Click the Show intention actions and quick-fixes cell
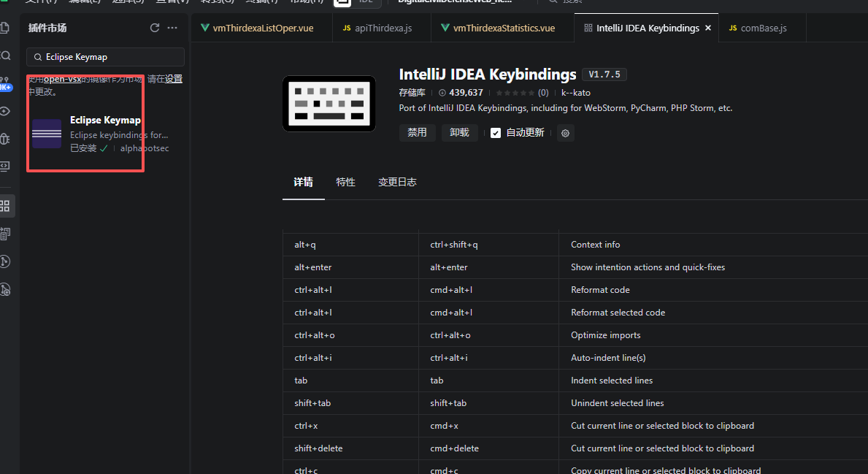Image resolution: width=868 pixels, height=474 pixels. (713, 267)
